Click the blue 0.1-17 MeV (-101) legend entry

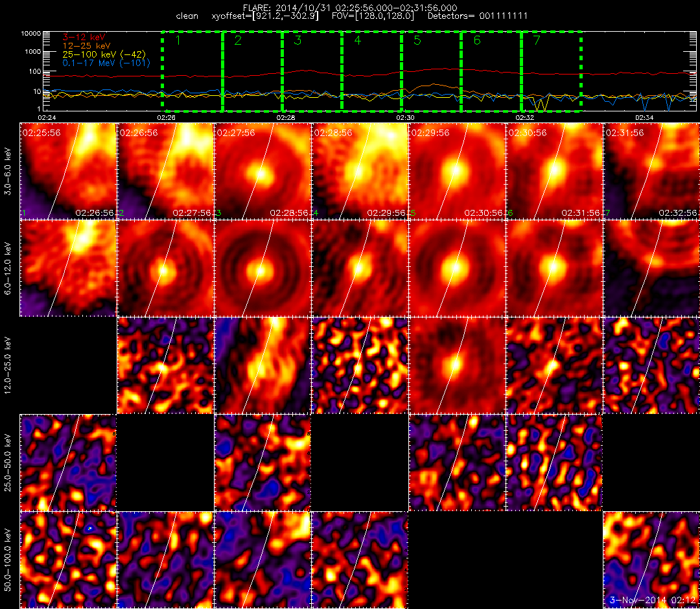pyautogui.click(x=106, y=63)
